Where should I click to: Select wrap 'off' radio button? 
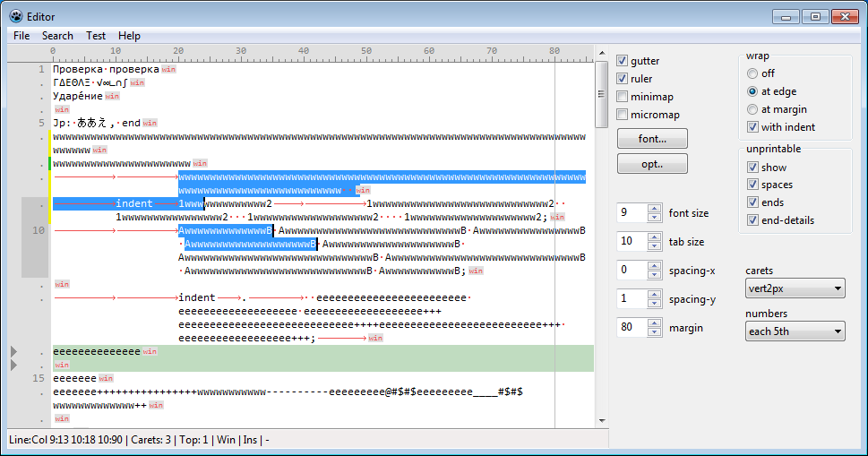click(x=752, y=73)
